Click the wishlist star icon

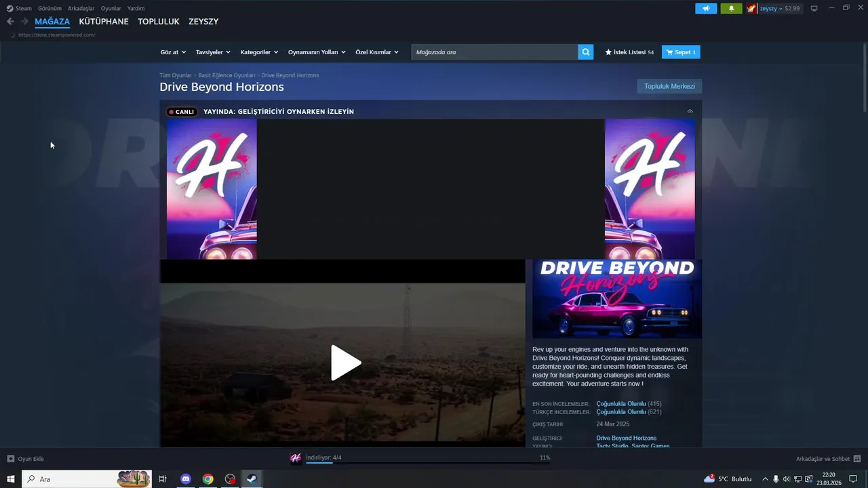(x=608, y=52)
